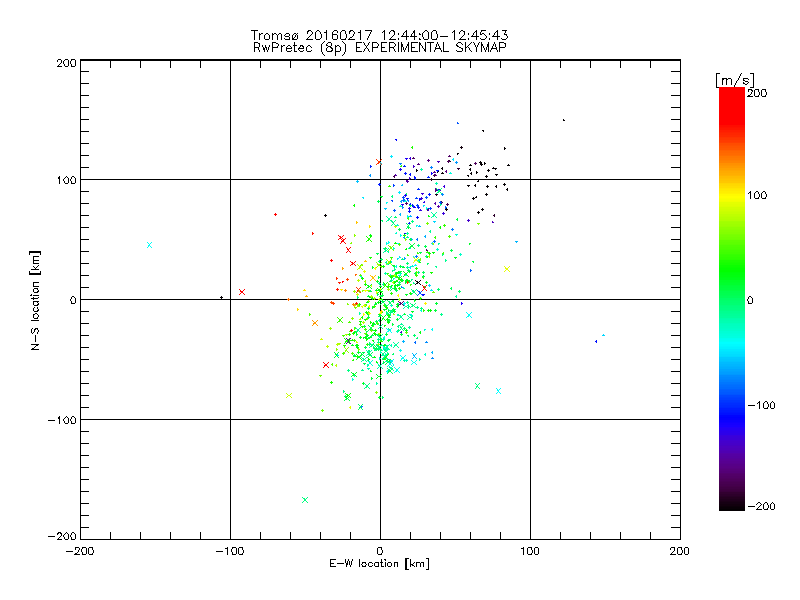Click the colorbar label '-200' at the bottom
Image resolution: width=800 pixels, height=600 pixels.
tap(761, 507)
